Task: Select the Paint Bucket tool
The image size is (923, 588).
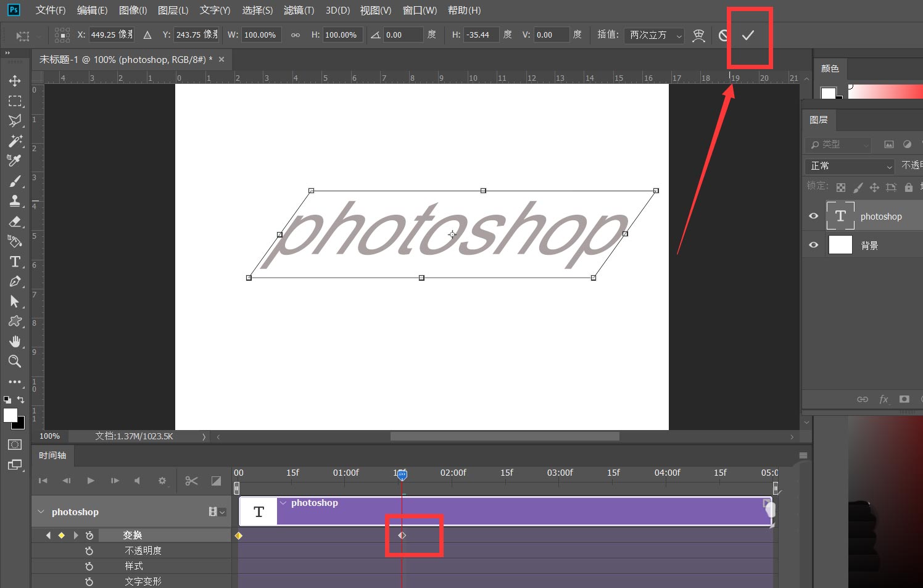Action: click(15, 241)
